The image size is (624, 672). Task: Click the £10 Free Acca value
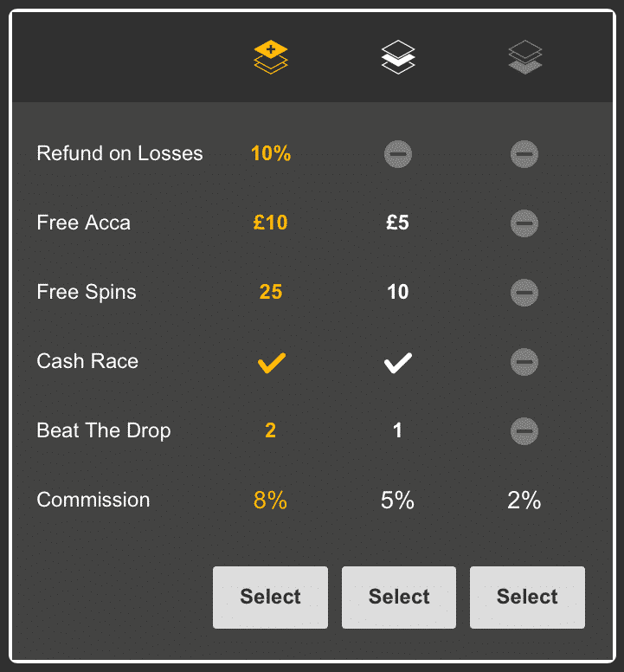tap(271, 223)
